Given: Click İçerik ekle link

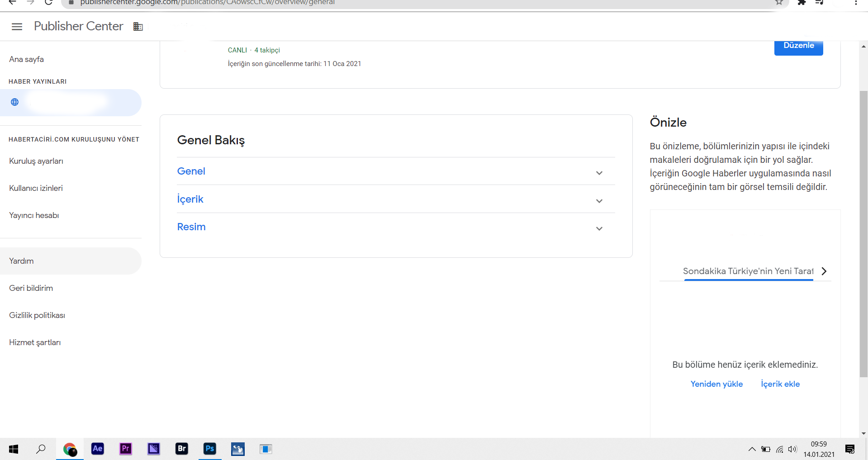Looking at the screenshot, I should 780,384.
